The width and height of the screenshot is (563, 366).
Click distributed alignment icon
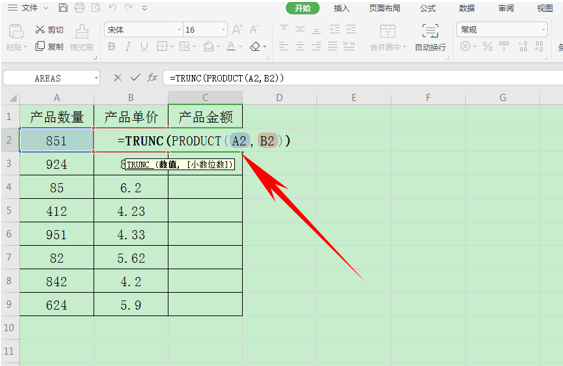tap(349, 46)
